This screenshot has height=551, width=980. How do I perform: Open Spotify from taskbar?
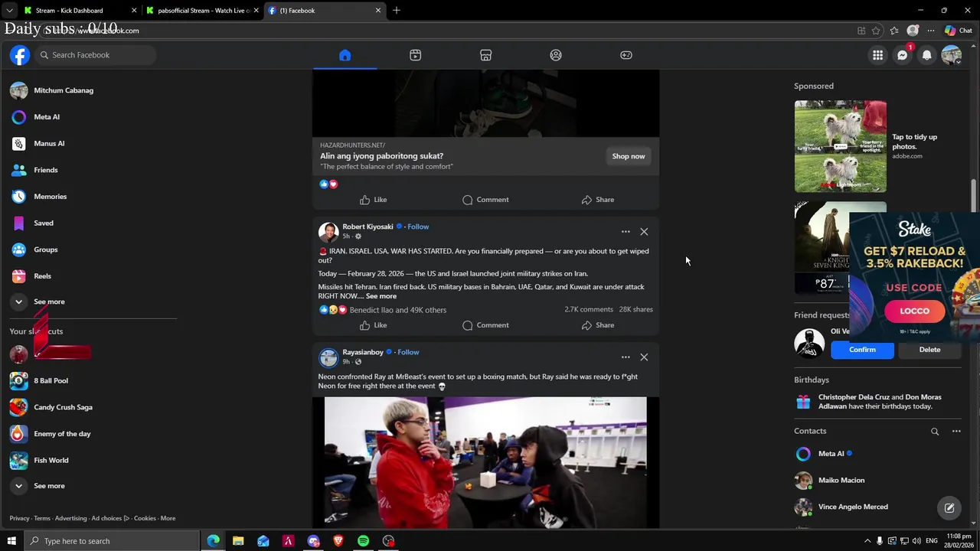pos(363,541)
